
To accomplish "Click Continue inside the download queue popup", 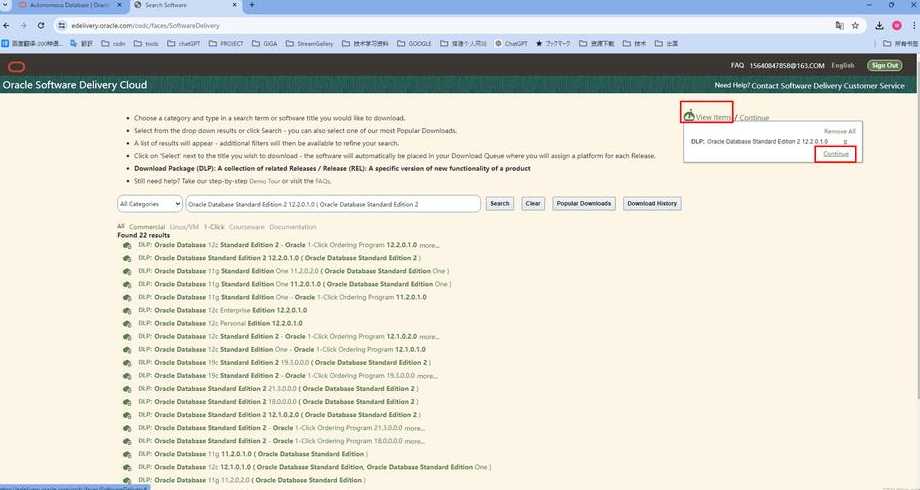I will tap(836, 154).
